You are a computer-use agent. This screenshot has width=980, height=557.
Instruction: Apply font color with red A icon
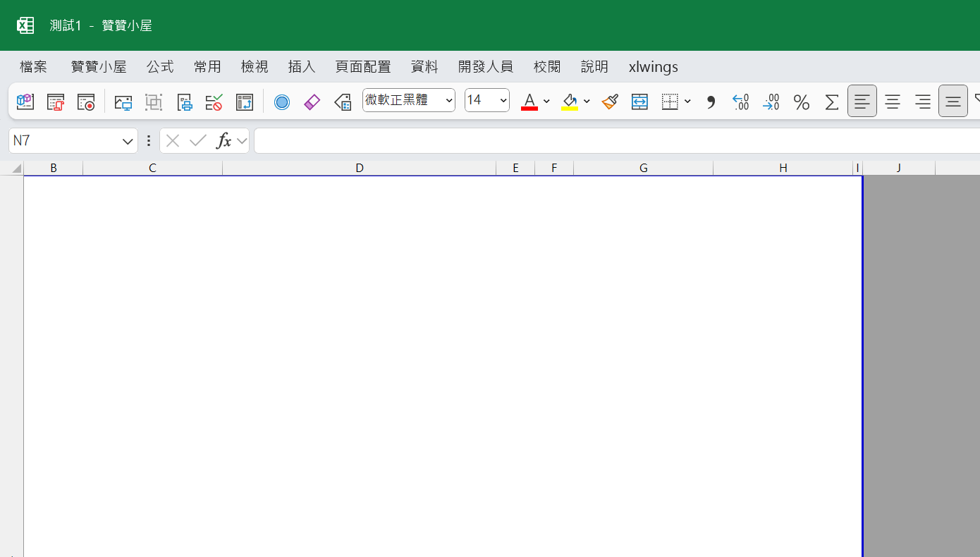[x=529, y=102]
